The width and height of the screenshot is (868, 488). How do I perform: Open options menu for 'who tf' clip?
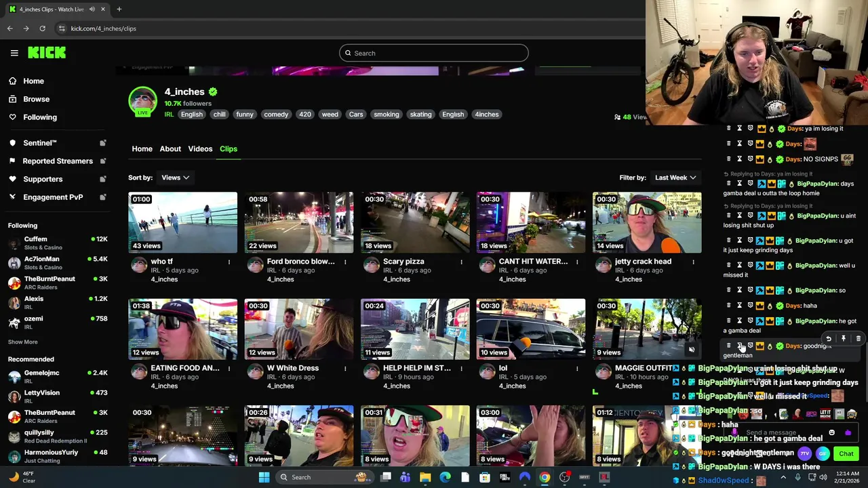[229, 262]
